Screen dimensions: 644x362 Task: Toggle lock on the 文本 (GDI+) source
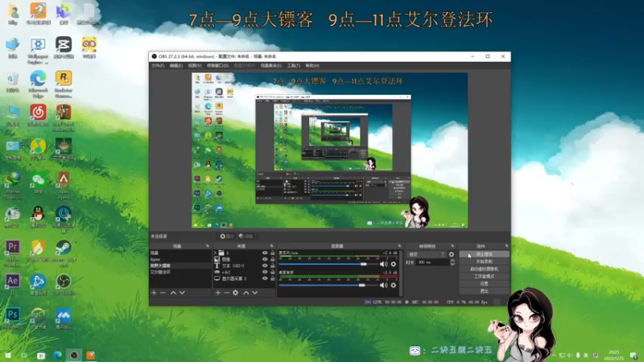point(272,265)
